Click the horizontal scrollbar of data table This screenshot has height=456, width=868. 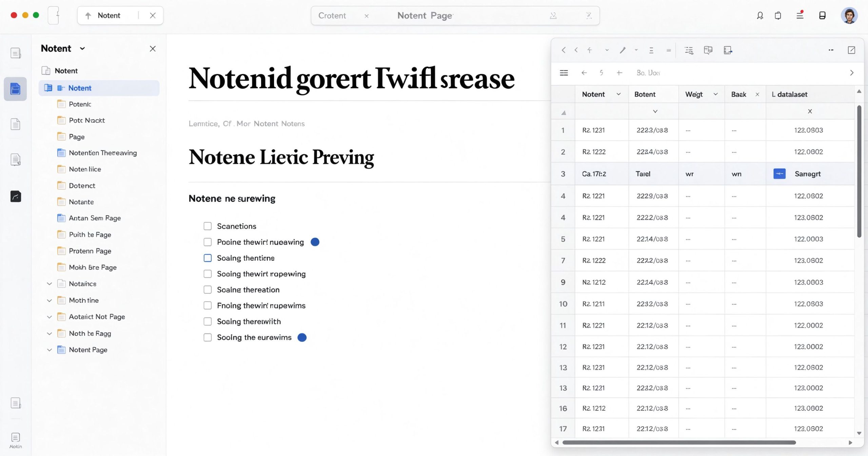click(x=679, y=442)
